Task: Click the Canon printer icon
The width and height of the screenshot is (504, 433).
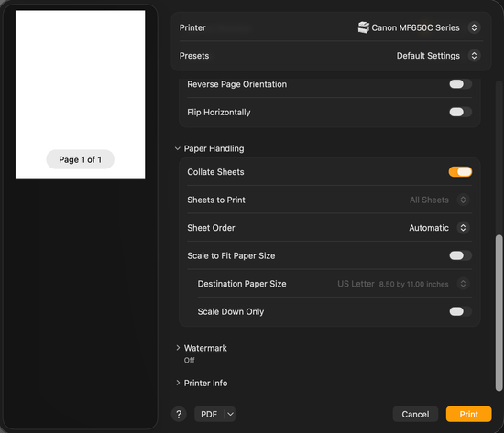Action: pyautogui.click(x=364, y=27)
